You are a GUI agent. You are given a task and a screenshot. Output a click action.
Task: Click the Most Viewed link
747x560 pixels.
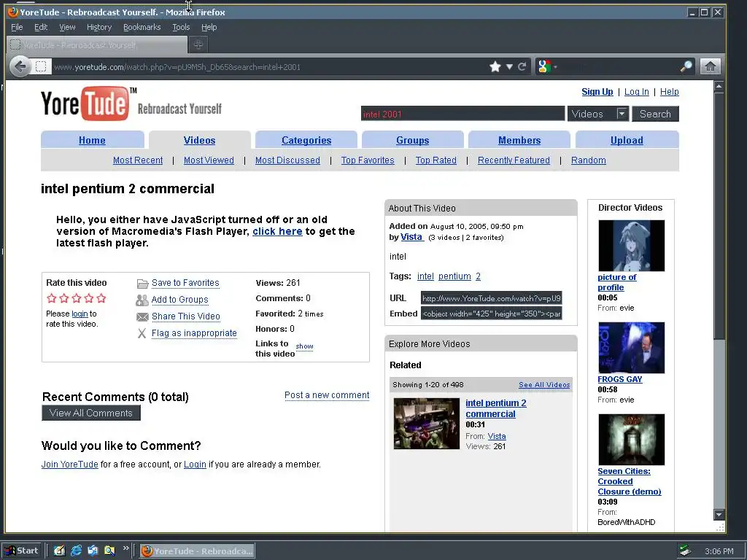pos(209,160)
